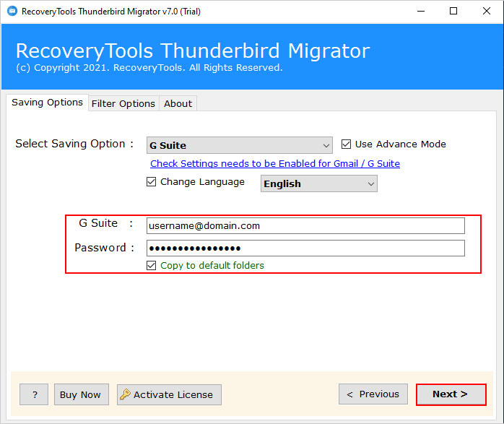Maximize the Thunderbird Migrator window
Image resolution: width=504 pixels, height=424 pixels.
453,12
